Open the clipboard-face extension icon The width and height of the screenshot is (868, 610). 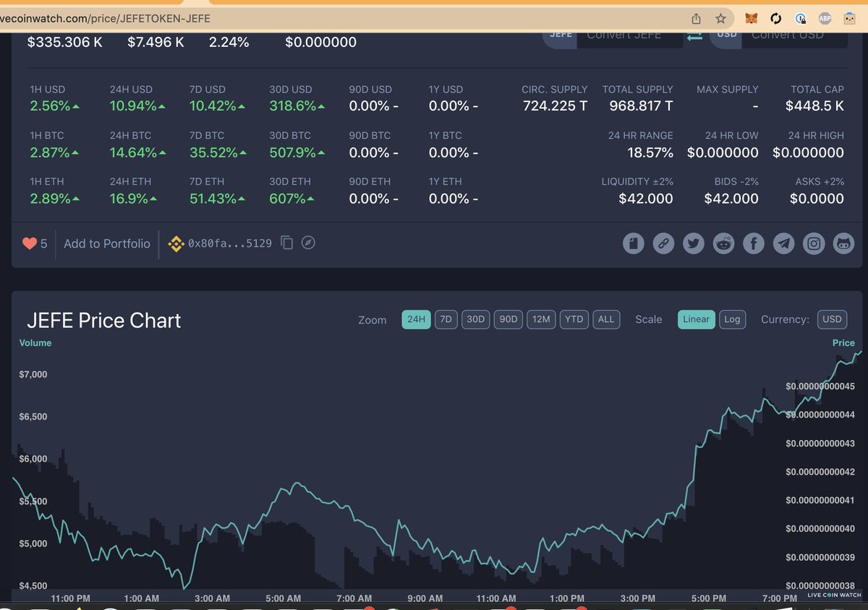pyautogui.click(x=849, y=19)
